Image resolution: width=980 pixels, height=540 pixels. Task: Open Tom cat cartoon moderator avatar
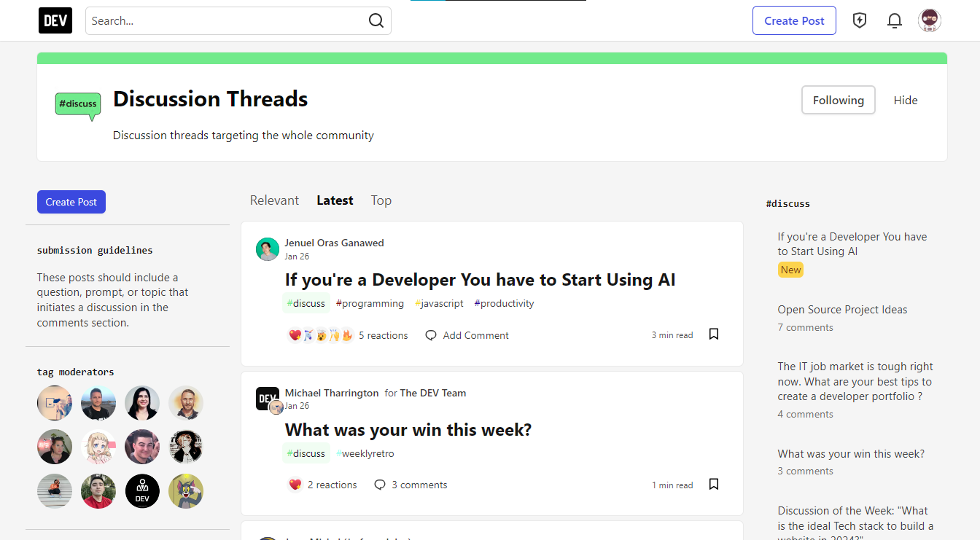pos(186,490)
